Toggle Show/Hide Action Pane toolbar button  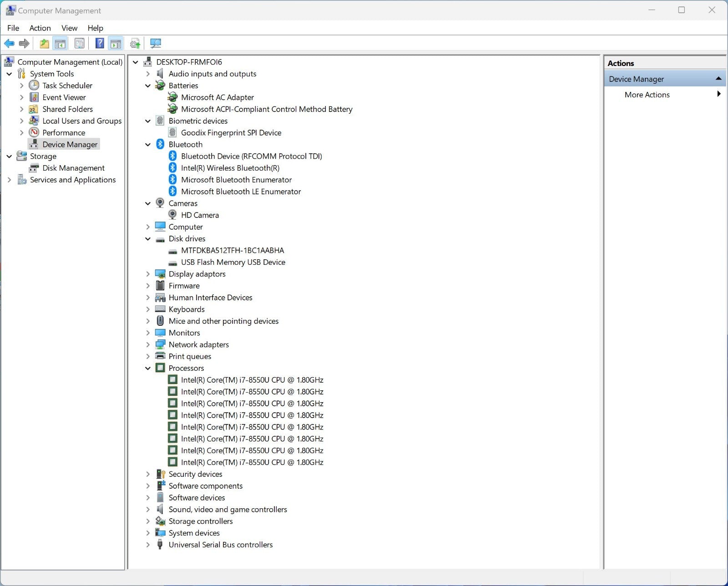click(116, 44)
